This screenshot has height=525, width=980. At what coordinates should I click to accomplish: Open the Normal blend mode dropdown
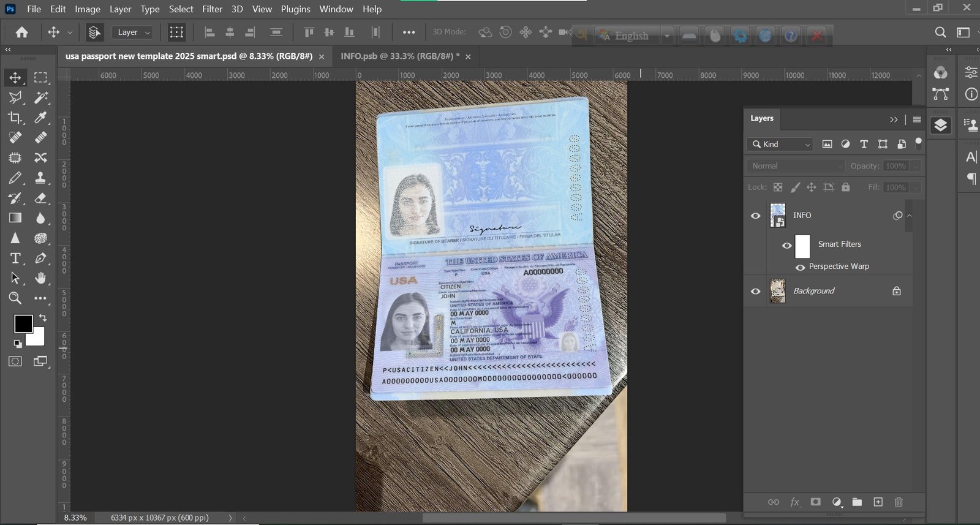coord(796,166)
